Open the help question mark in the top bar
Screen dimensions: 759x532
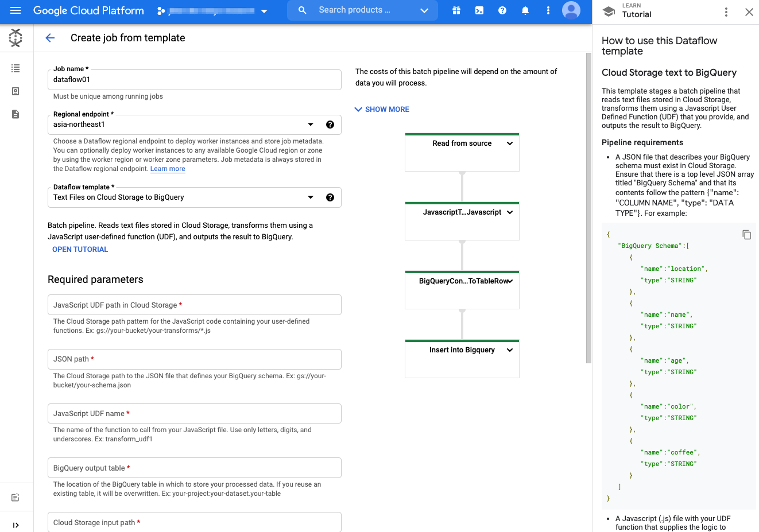502,10
